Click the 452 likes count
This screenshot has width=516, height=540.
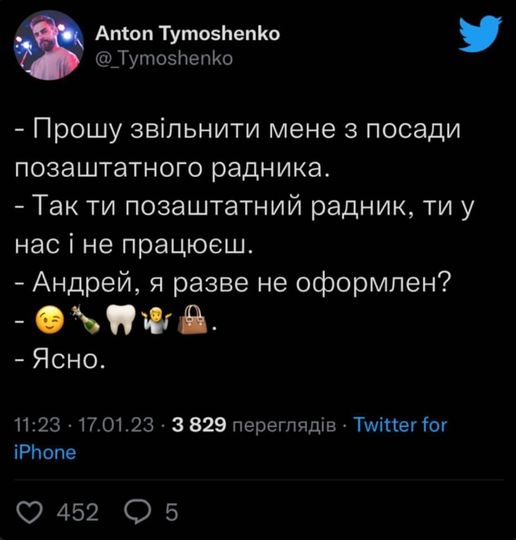(78, 512)
